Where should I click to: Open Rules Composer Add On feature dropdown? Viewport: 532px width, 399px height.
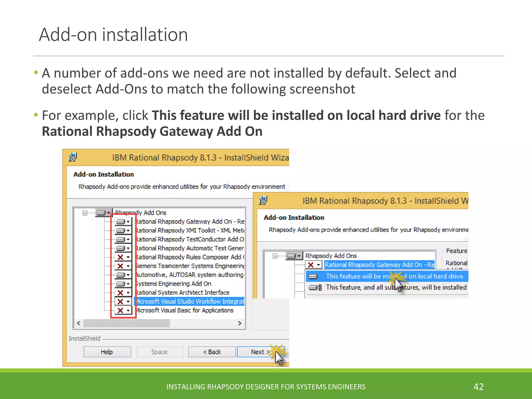pos(123,257)
